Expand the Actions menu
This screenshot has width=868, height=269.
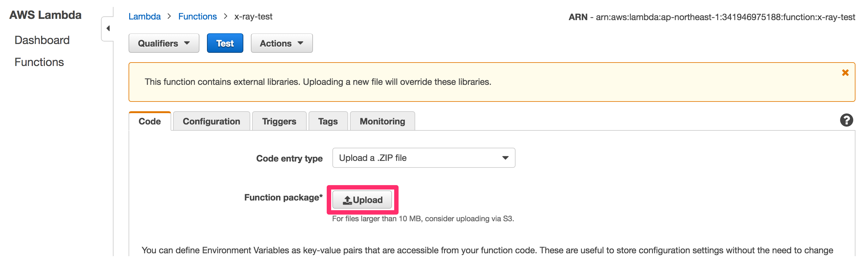[282, 43]
